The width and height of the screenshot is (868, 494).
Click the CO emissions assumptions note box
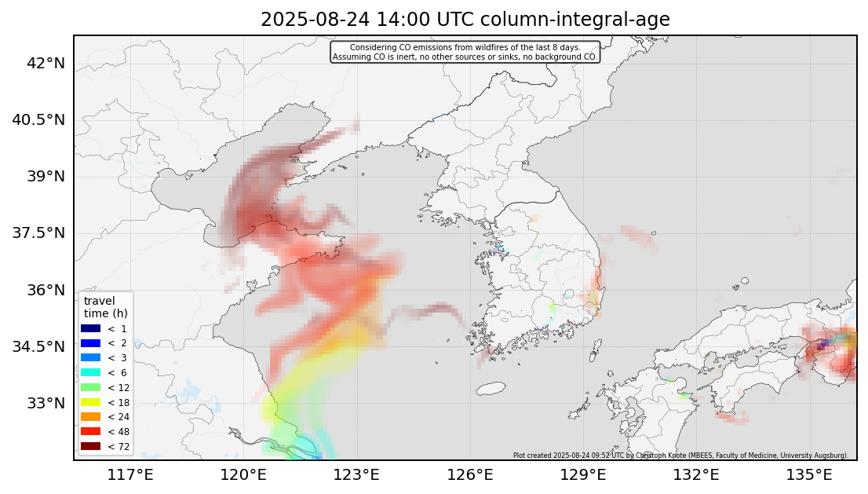pyautogui.click(x=465, y=53)
